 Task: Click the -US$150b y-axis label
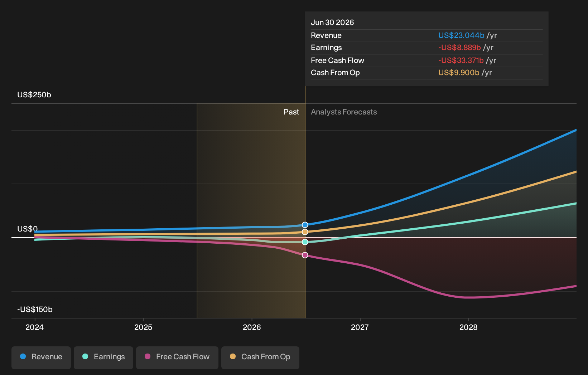(35, 310)
